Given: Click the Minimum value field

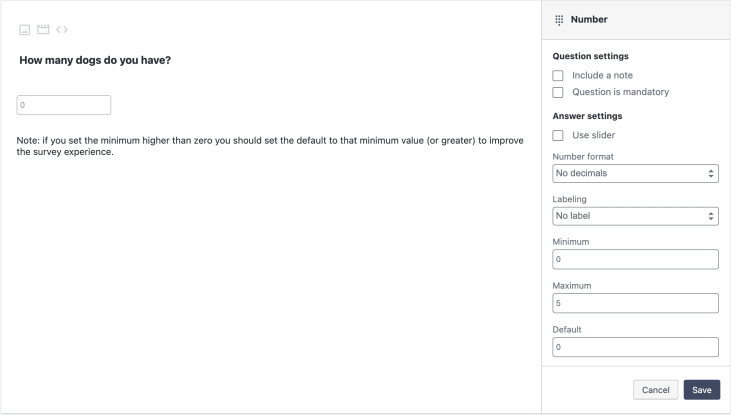Looking at the screenshot, I should [635, 260].
